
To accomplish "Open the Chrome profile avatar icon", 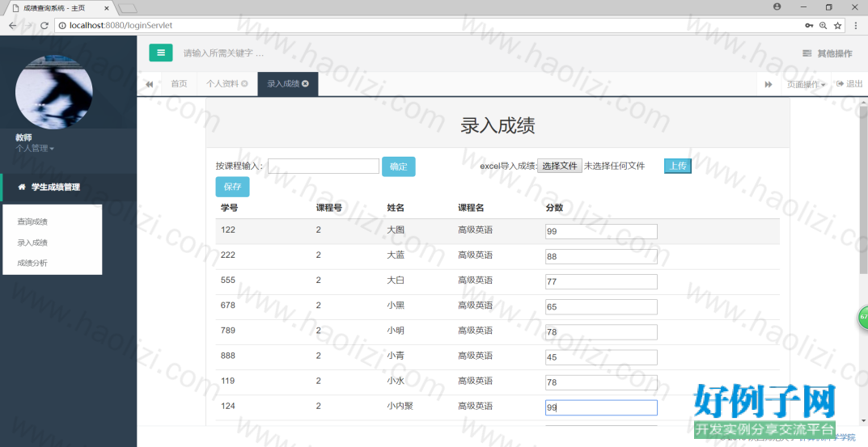I will coord(777,6).
